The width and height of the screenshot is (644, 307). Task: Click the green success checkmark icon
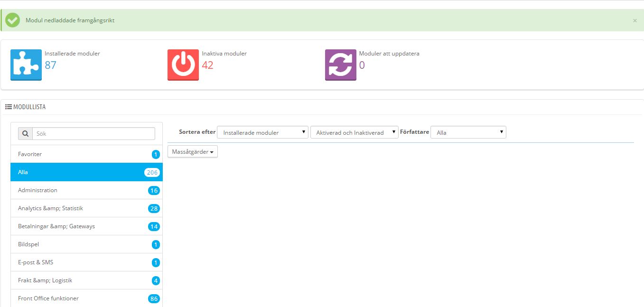[12, 20]
